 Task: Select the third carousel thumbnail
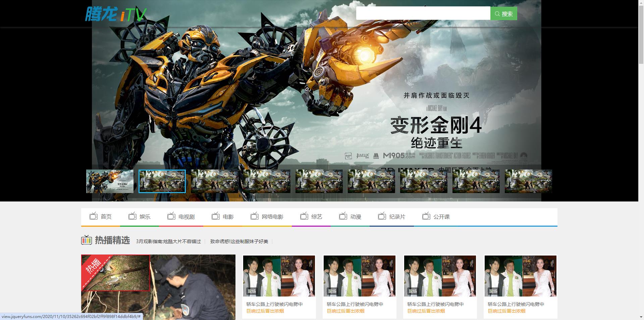pyautogui.click(x=214, y=181)
